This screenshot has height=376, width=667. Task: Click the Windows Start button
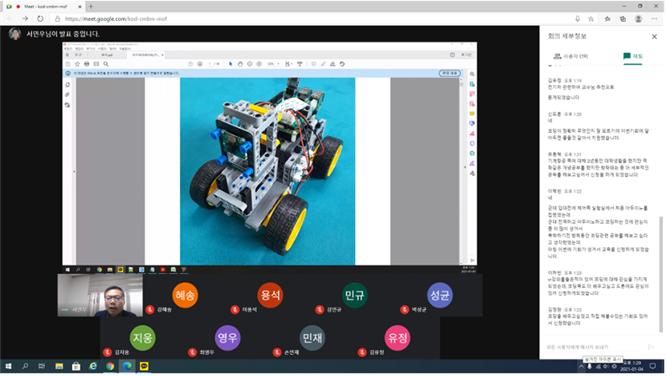point(8,366)
